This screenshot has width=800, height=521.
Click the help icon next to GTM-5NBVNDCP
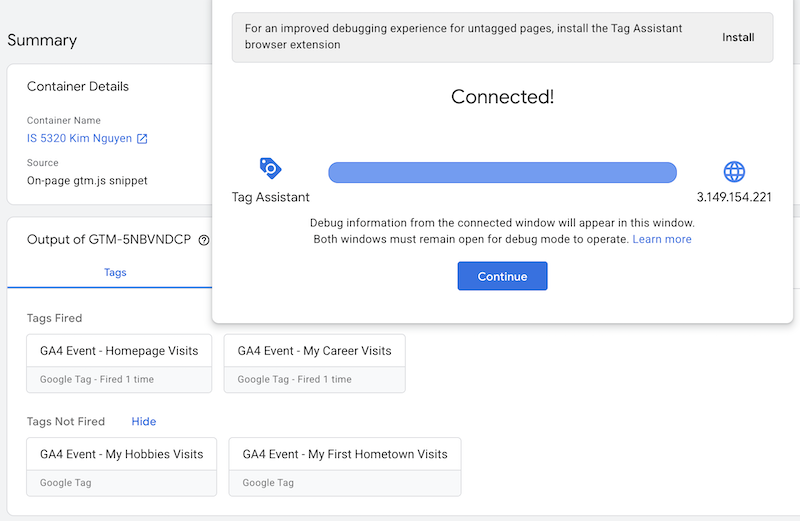click(204, 240)
